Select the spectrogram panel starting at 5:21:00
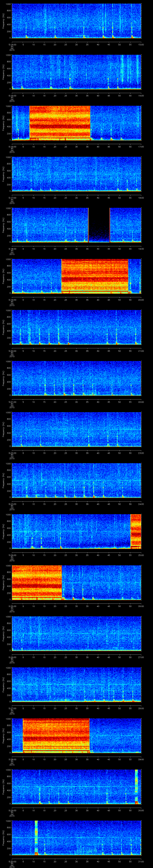 tap(77, 378)
